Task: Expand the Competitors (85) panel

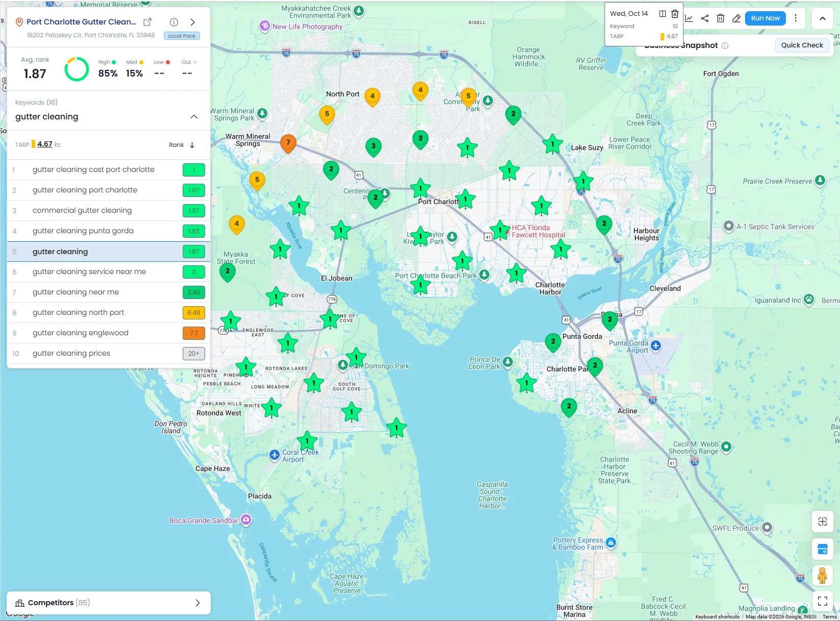Action: [109, 603]
